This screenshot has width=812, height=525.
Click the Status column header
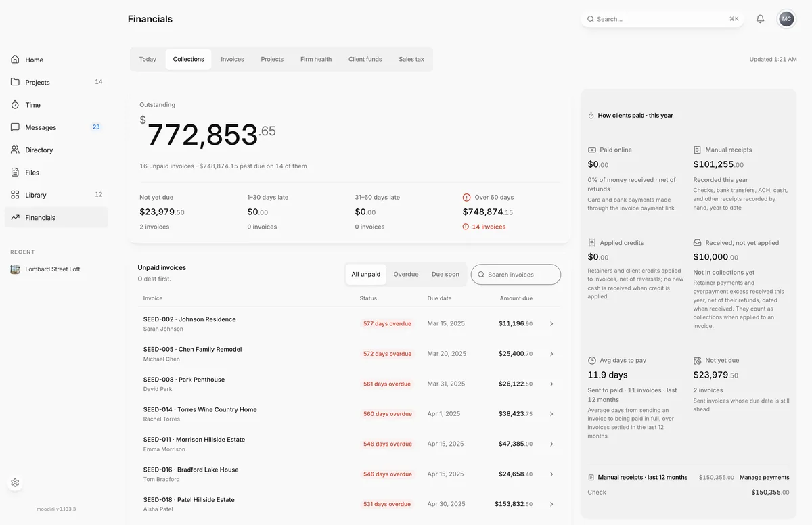[368, 298]
